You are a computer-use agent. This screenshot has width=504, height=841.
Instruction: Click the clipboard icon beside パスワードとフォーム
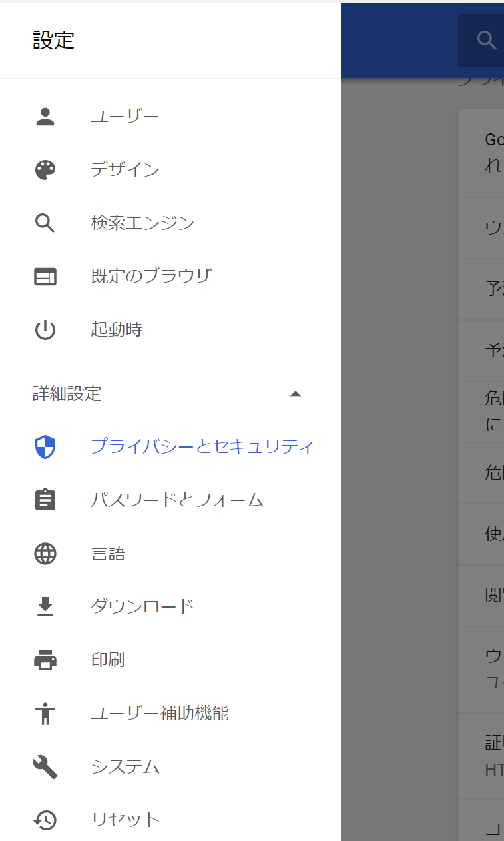coord(45,500)
